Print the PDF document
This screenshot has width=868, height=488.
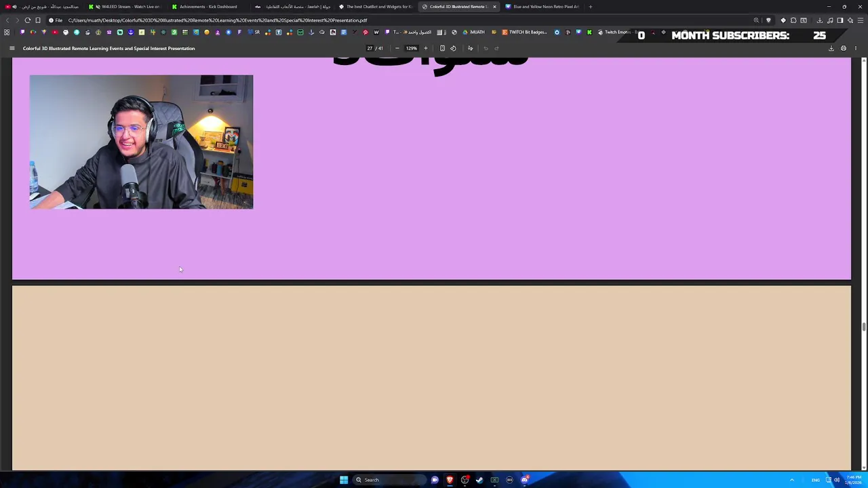844,48
